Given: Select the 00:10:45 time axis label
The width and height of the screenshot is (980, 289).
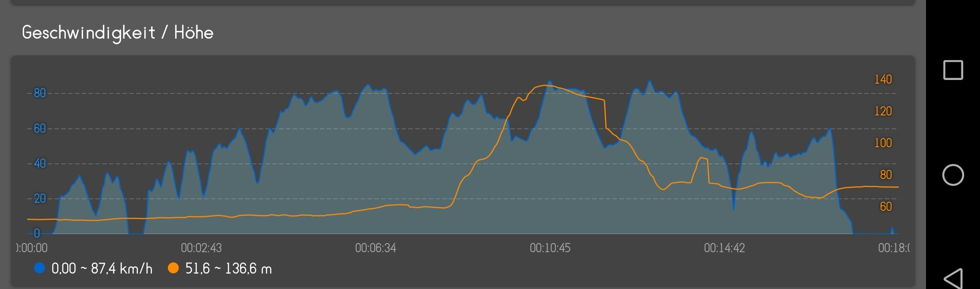Looking at the screenshot, I should (550, 248).
